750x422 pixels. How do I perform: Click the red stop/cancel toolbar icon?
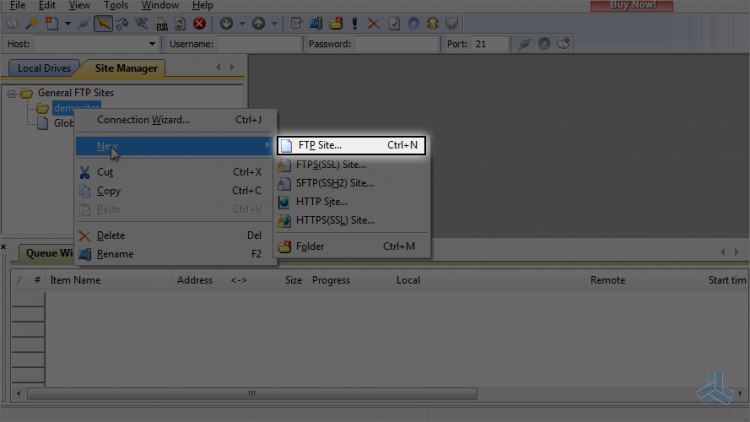(199, 23)
